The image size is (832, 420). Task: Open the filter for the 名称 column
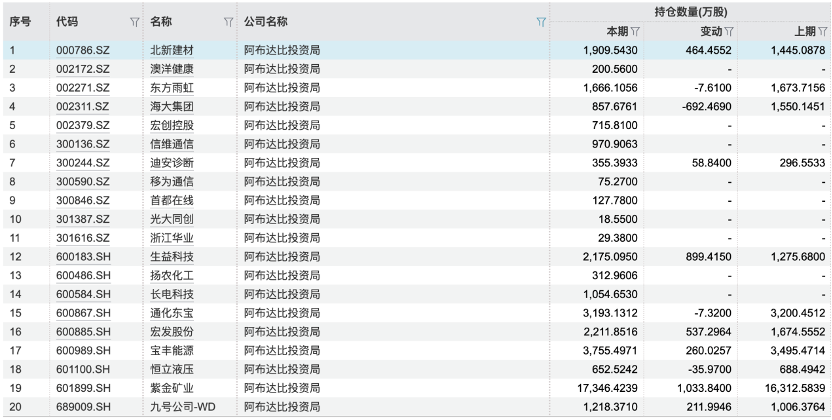pos(229,21)
